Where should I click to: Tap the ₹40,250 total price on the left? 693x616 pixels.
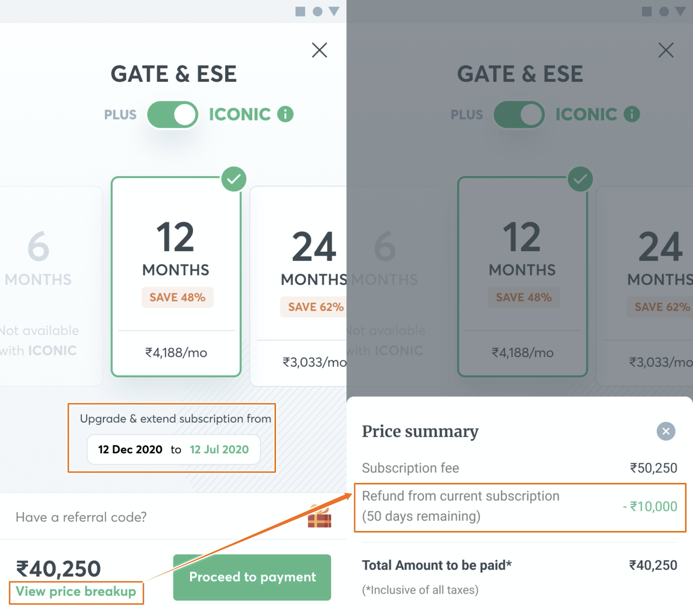pyautogui.click(x=58, y=569)
